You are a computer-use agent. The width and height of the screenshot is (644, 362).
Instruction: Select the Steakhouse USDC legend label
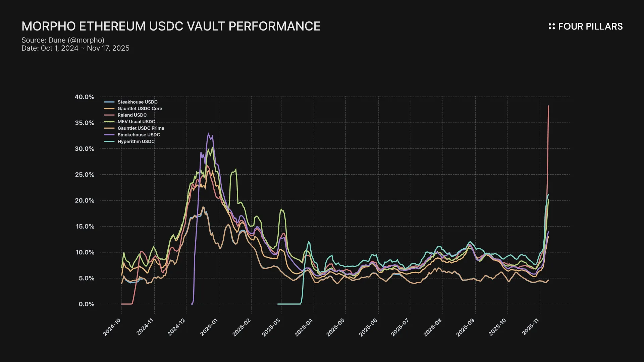[137, 102]
